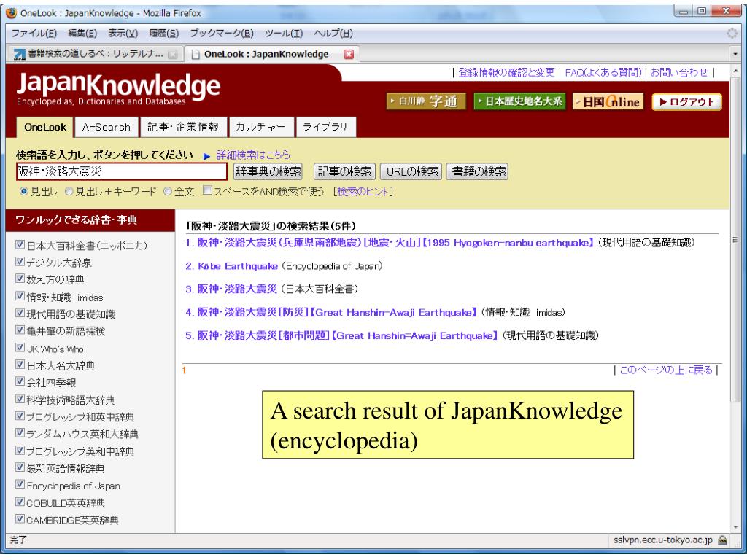
Task: Click the search term input field
Action: pos(122,171)
